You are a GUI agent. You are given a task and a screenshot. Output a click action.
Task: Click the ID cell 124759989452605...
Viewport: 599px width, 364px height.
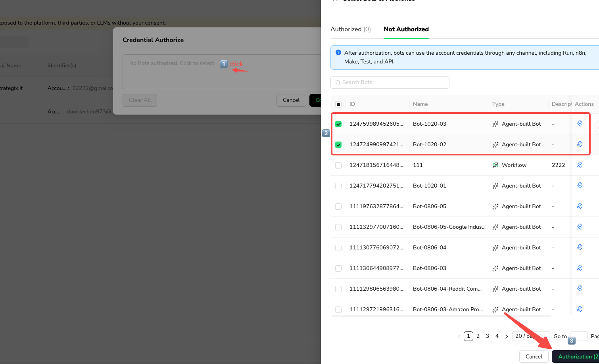376,124
